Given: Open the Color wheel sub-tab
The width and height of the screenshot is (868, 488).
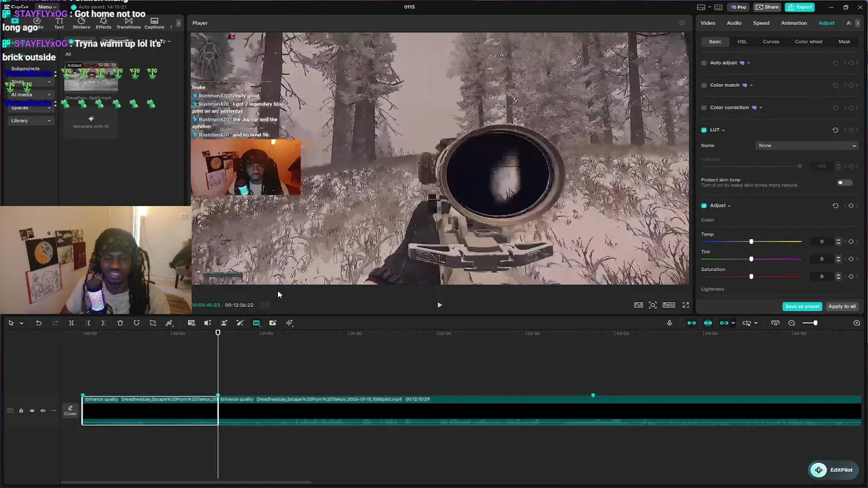Looking at the screenshot, I should [808, 42].
